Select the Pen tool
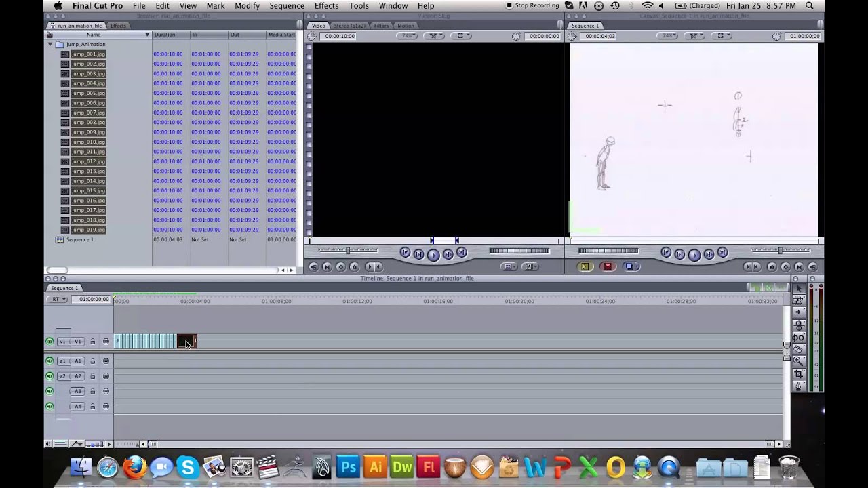This screenshot has width=868, height=488. point(798,386)
